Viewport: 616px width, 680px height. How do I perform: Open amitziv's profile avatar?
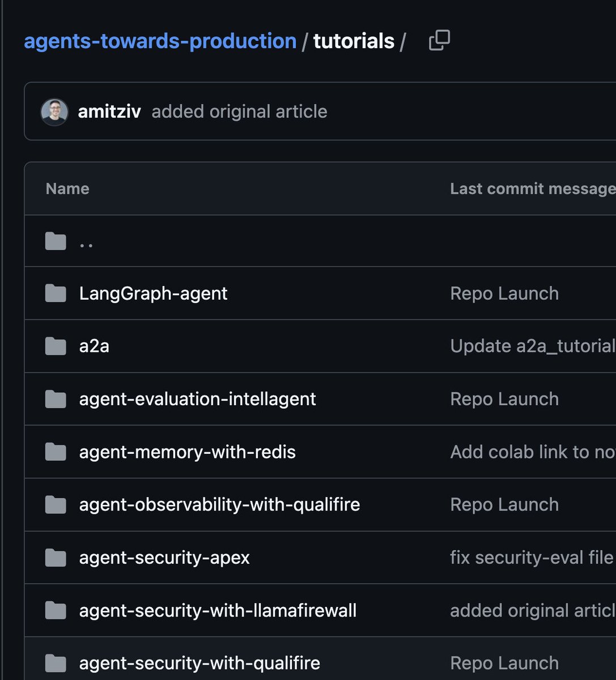(54, 112)
